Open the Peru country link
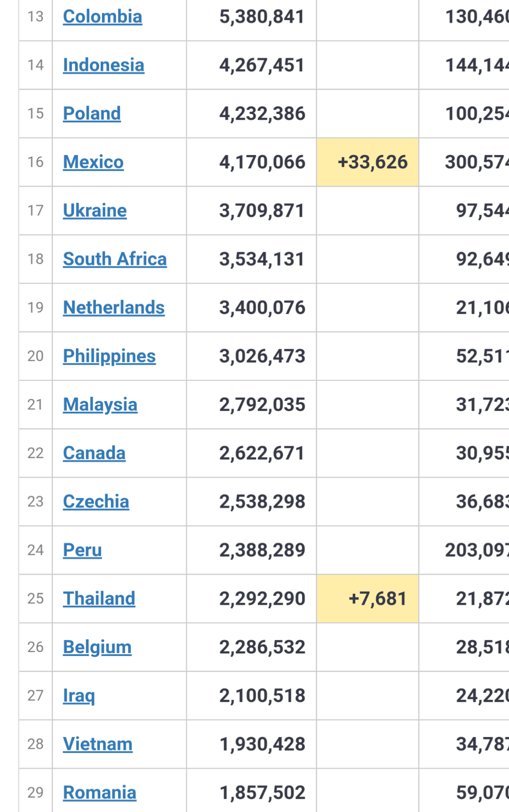This screenshot has height=812, width=509. point(82,550)
